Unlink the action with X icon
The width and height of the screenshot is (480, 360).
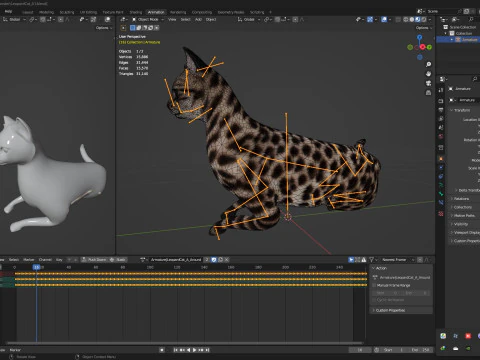pos(227,260)
